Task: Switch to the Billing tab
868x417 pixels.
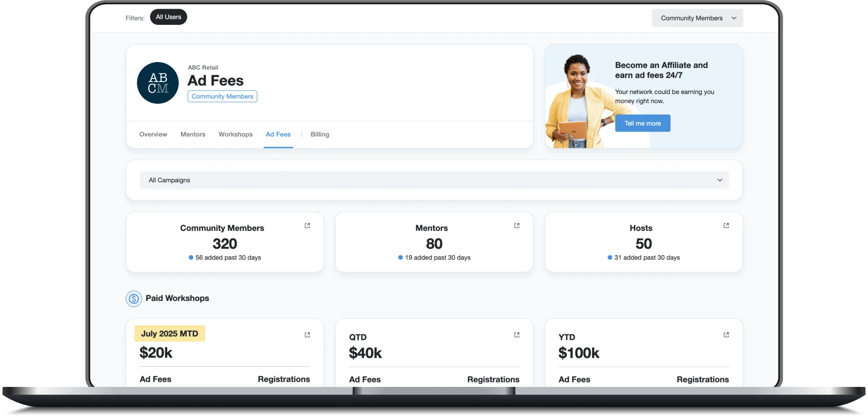Action: point(320,134)
